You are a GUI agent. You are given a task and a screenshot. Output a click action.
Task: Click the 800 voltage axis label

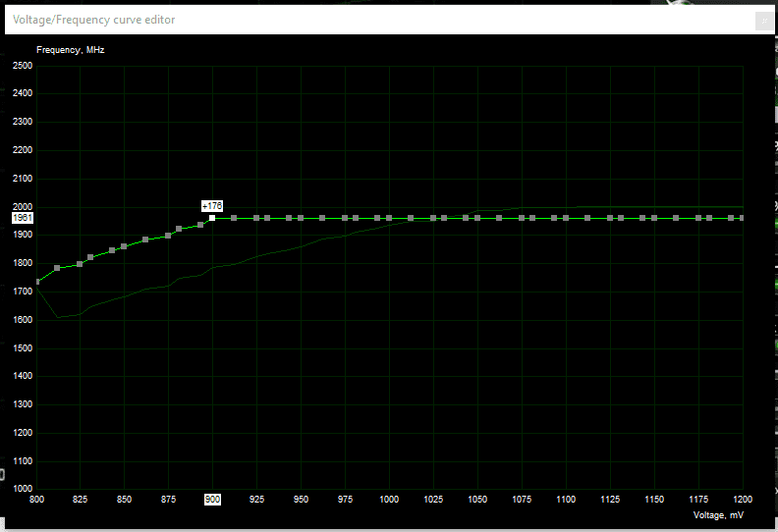[36, 500]
